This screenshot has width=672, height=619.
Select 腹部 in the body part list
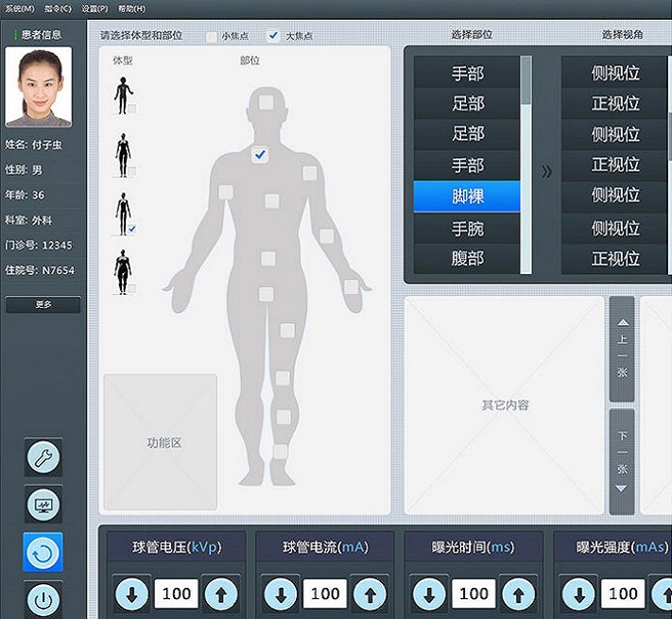pyautogui.click(x=467, y=258)
